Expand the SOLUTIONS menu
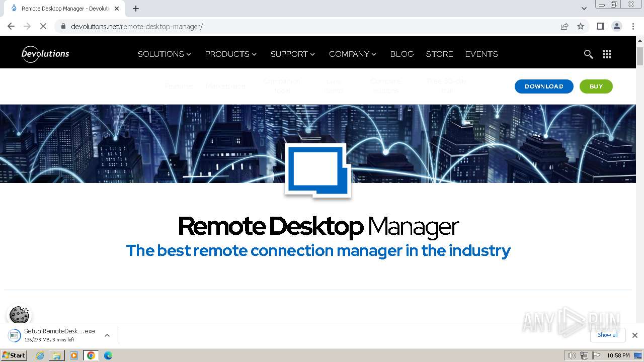This screenshot has height=362, width=644. 165,54
